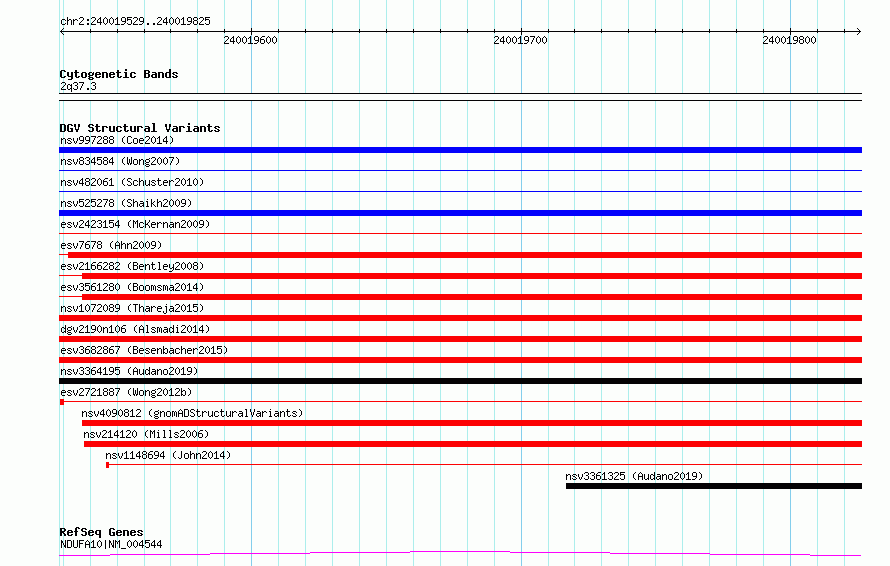890x566 pixels.
Task: Click nsv1148694 (John2014) label
Action: point(168,455)
